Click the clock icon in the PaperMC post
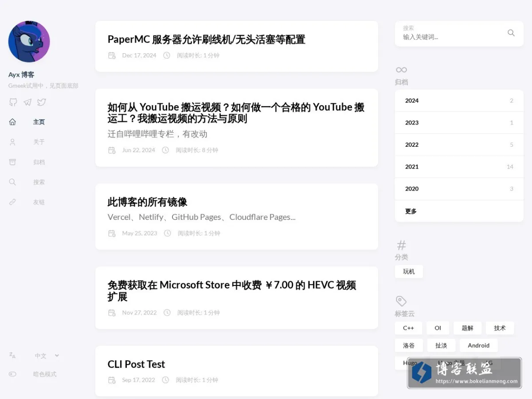The image size is (532, 399). tap(167, 55)
